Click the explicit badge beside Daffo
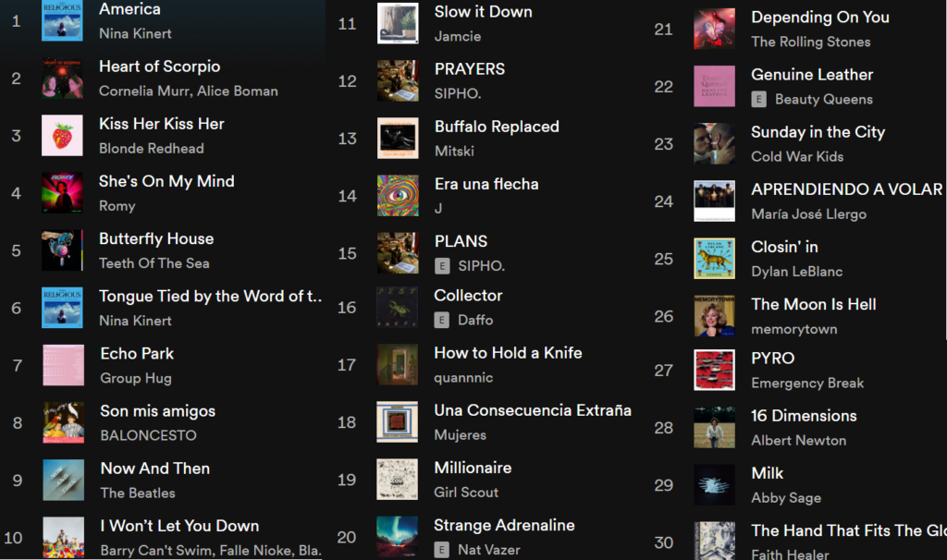The width and height of the screenshot is (947, 560). tap(441, 321)
